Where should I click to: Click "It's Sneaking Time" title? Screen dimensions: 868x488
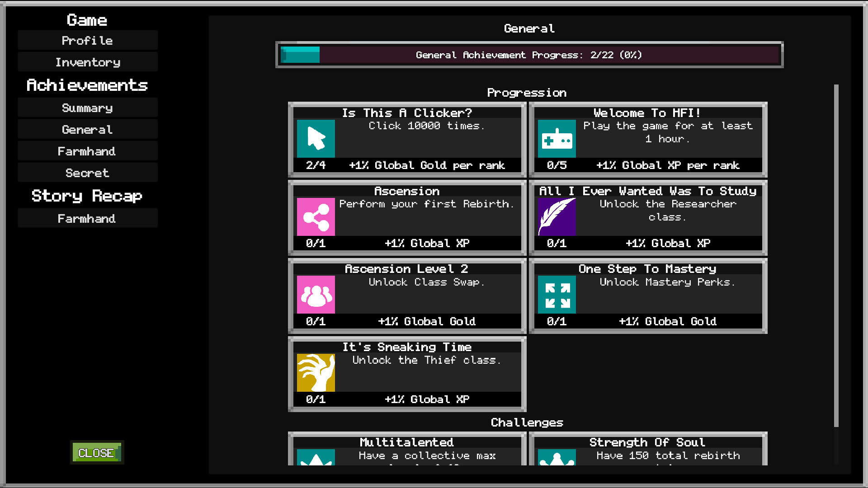[x=407, y=347]
